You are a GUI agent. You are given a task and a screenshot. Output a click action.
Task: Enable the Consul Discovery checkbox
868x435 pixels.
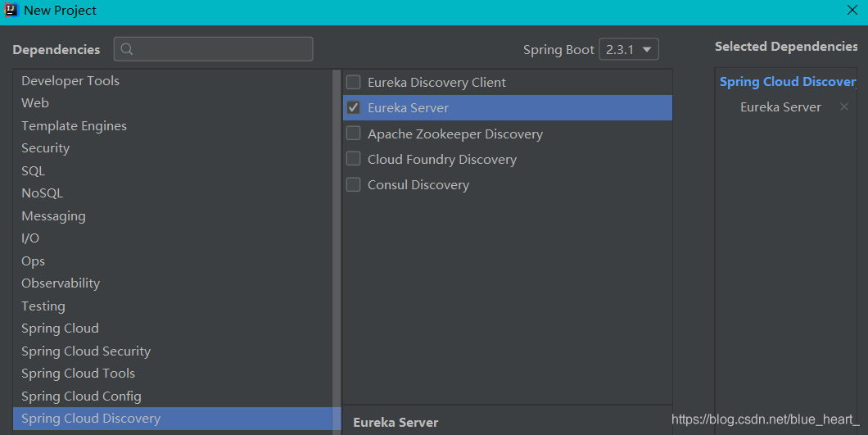pyautogui.click(x=353, y=184)
